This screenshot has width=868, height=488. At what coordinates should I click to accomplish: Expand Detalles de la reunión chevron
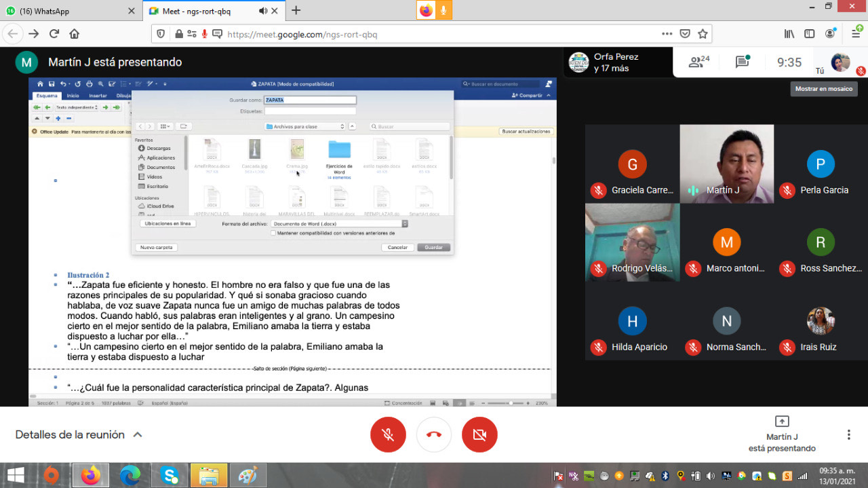click(x=138, y=435)
